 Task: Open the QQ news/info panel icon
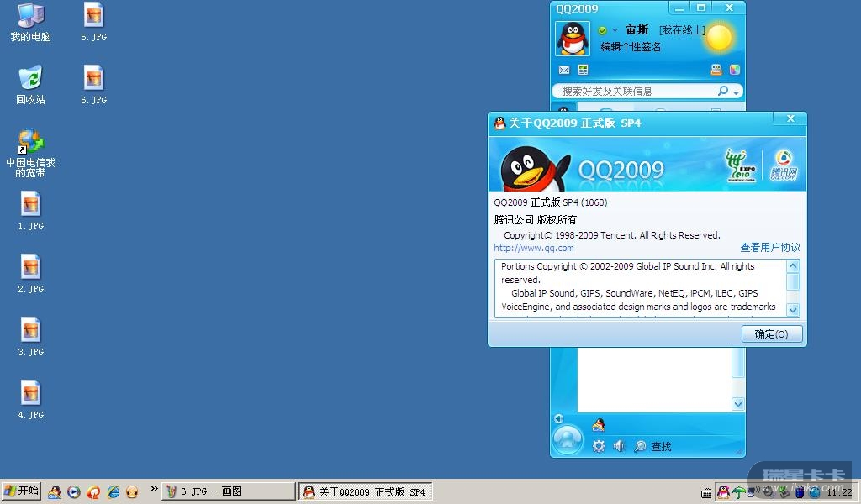click(x=584, y=70)
